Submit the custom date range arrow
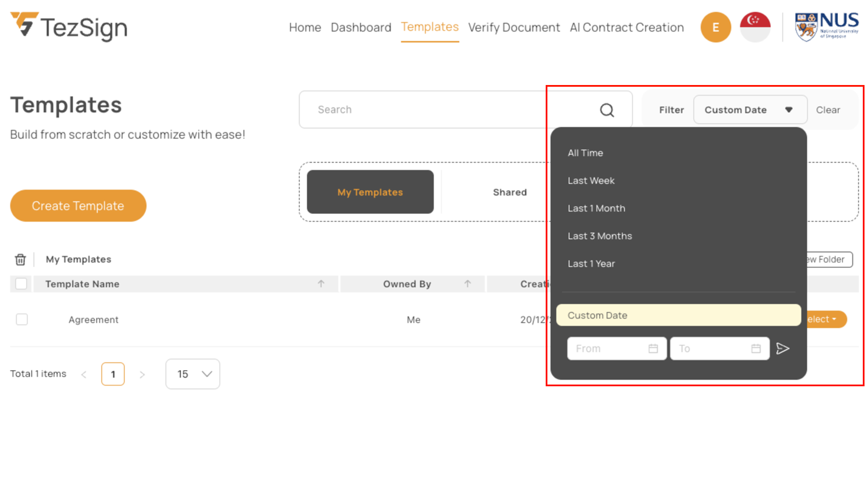 [x=783, y=348]
